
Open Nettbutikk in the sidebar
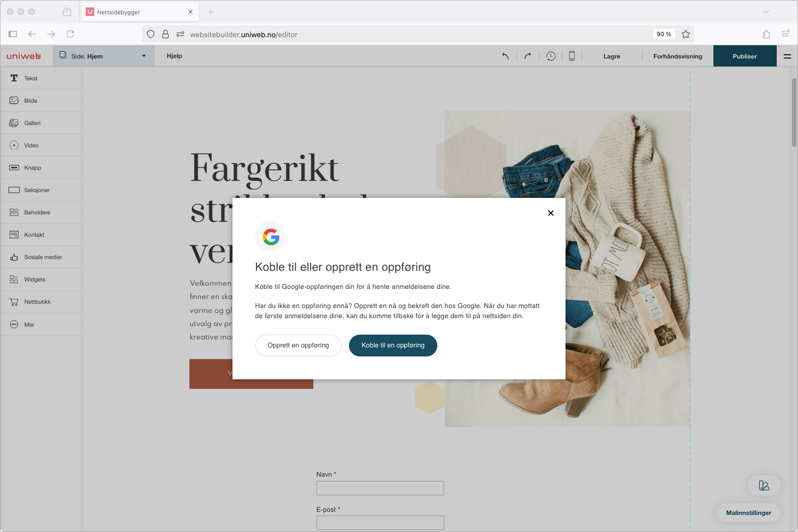pyautogui.click(x=41, y=302)
